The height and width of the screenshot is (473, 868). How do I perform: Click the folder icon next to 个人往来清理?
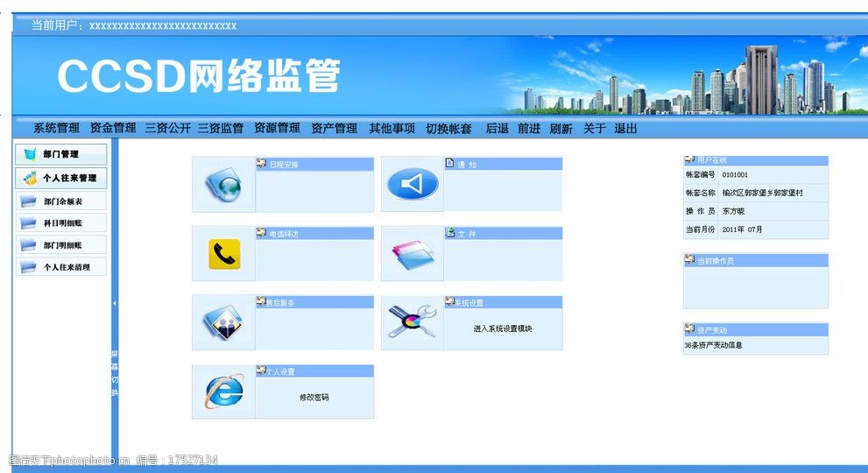point(28,267)
